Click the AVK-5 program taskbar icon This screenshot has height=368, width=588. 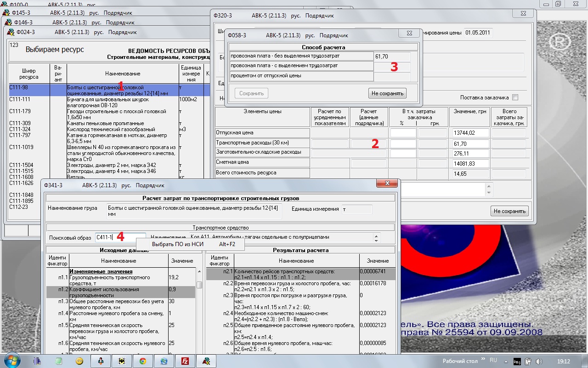[206, 361]
